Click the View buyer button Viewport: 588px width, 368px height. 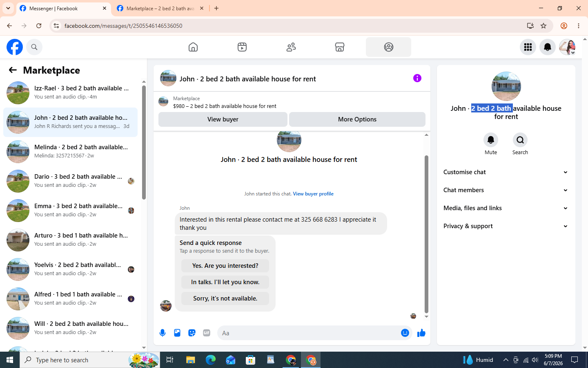[x=223, y=119]
